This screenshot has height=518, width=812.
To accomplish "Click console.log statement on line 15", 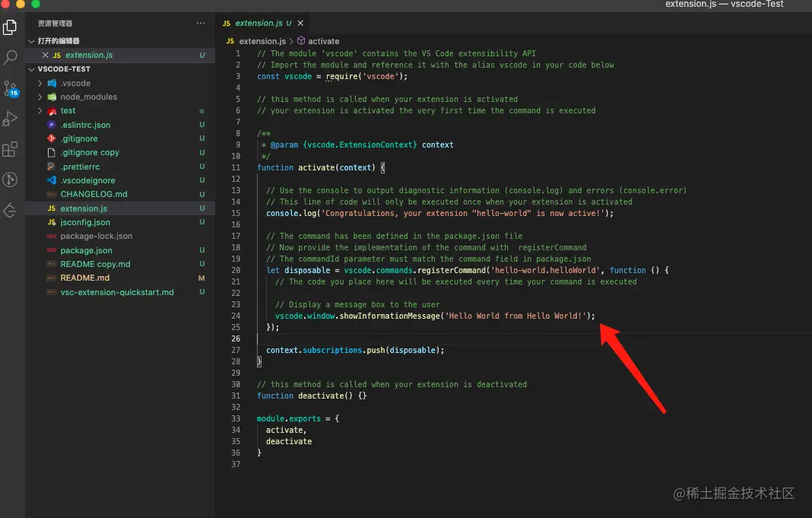I will [x=439, y=214].
